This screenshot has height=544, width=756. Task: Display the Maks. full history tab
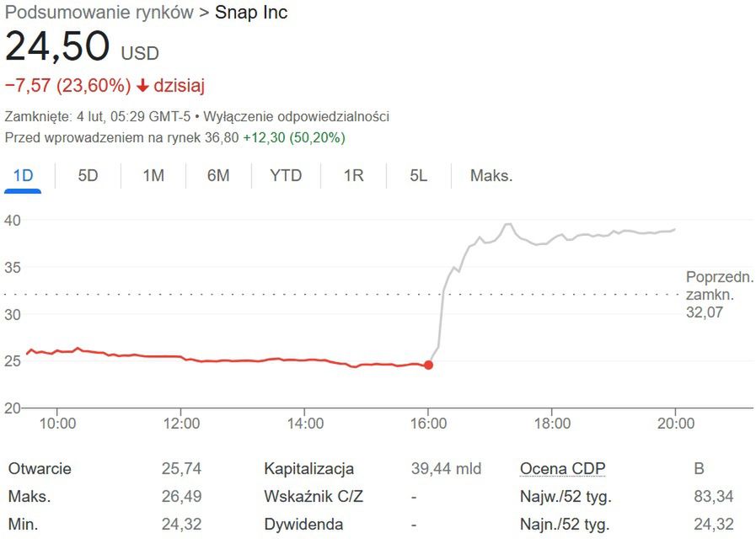(491, 175)
